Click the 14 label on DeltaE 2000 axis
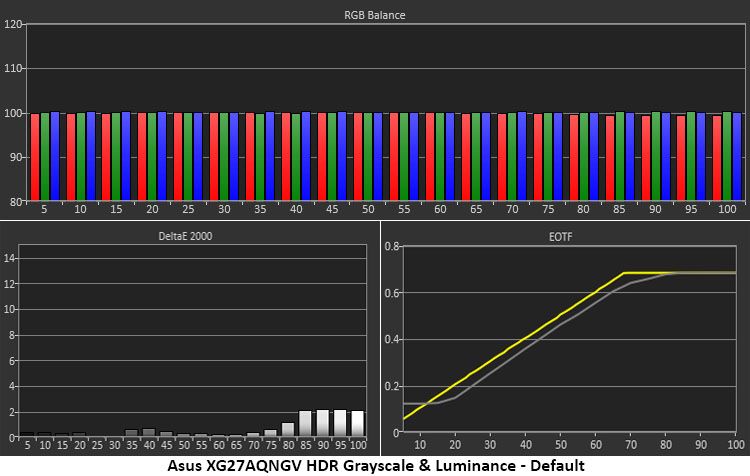Image resolution: width=750 pixels, height=476 pixels. coord(10,259)
